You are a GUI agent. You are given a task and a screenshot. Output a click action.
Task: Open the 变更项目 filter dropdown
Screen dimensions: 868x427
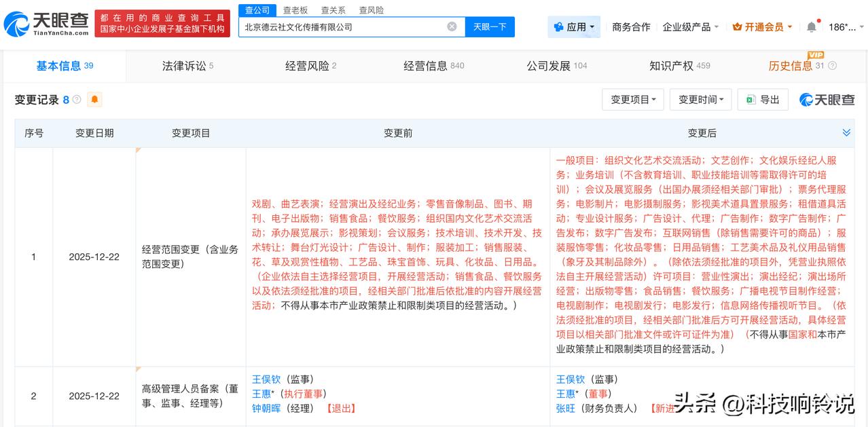tap(632, 99)
